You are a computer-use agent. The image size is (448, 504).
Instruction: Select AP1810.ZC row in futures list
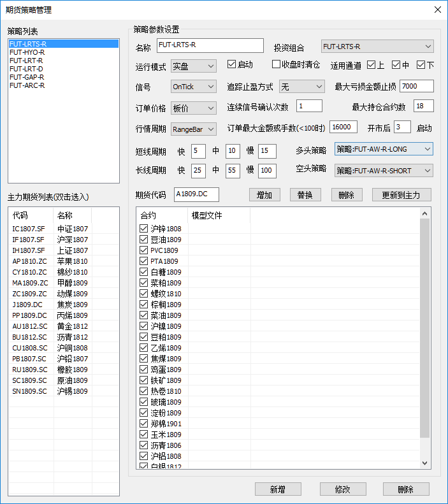click(64, 261)
